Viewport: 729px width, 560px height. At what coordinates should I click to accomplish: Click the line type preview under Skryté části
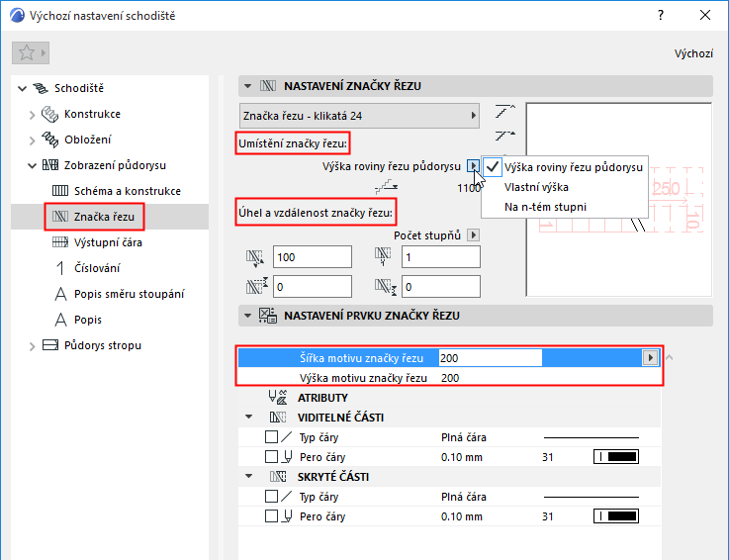(x=592, y=497)
